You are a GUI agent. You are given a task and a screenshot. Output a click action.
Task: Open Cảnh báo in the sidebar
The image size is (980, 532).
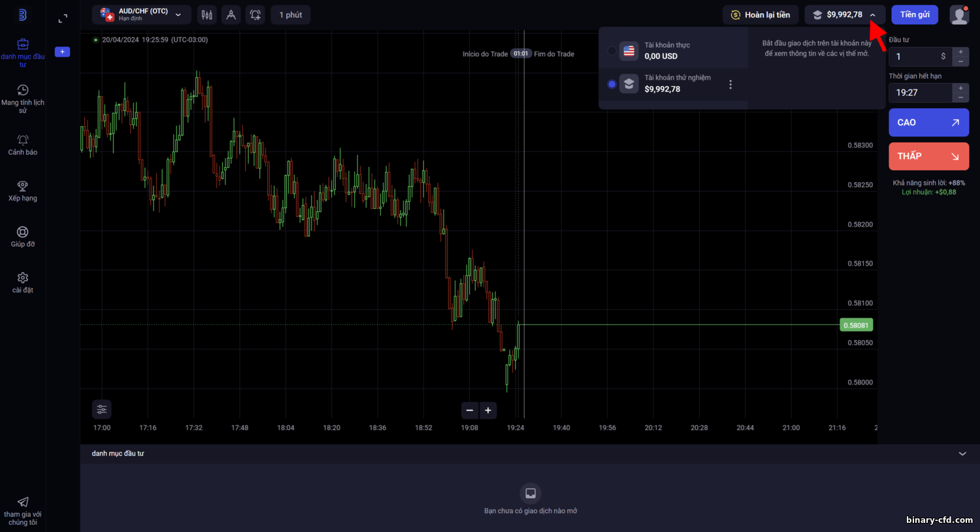click(x=23, y=145)
